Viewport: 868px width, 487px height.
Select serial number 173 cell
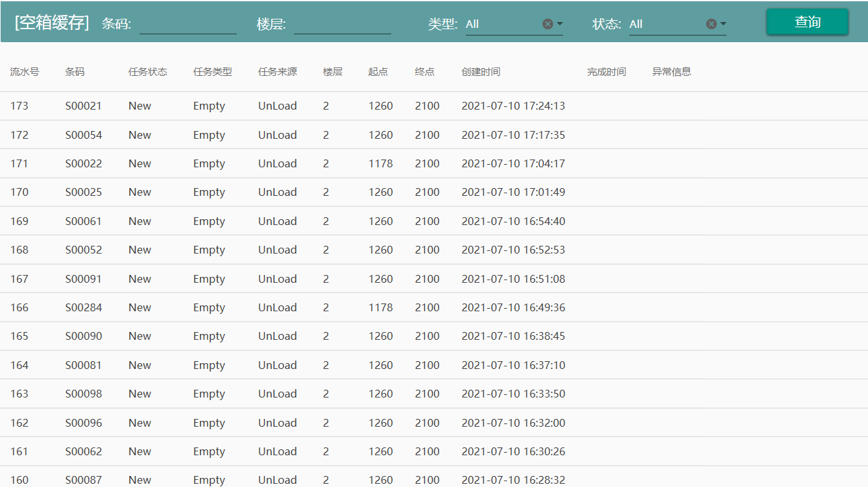point(19,106)
